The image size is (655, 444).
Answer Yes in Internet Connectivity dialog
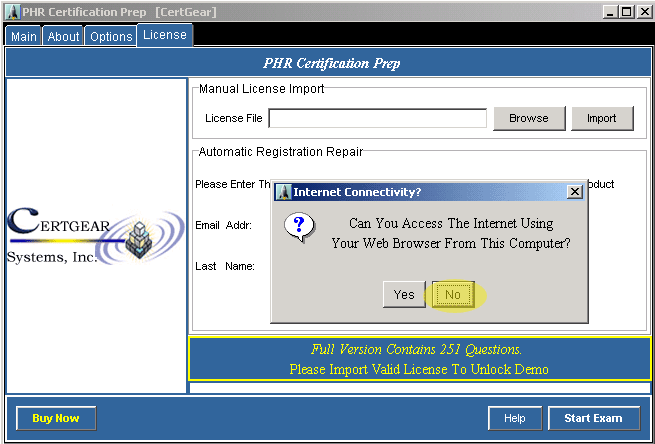point(404,295)
